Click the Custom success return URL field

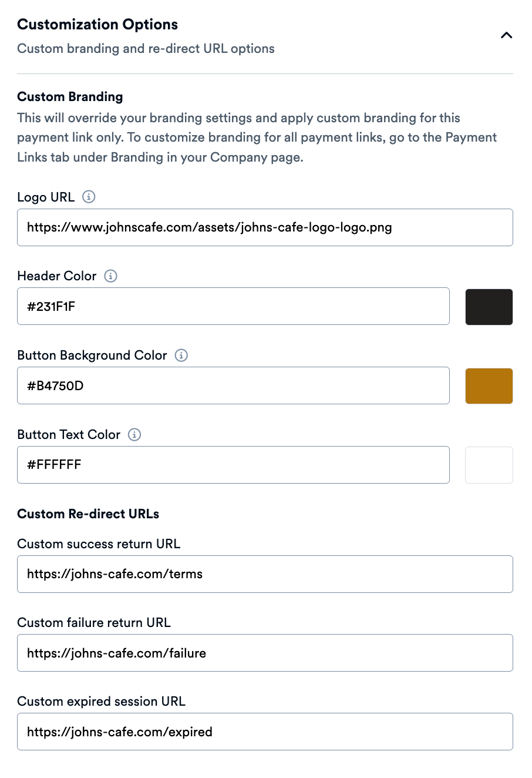tap(264, 574)
